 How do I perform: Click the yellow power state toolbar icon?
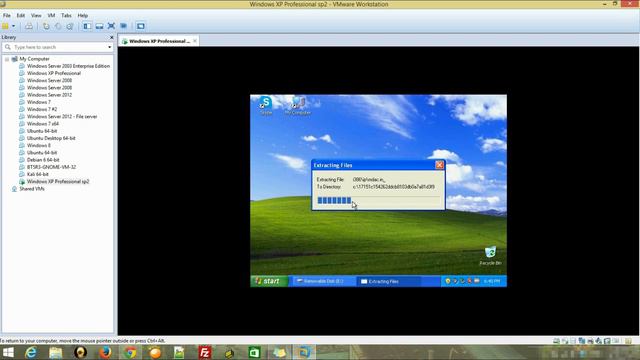[5, 26]
